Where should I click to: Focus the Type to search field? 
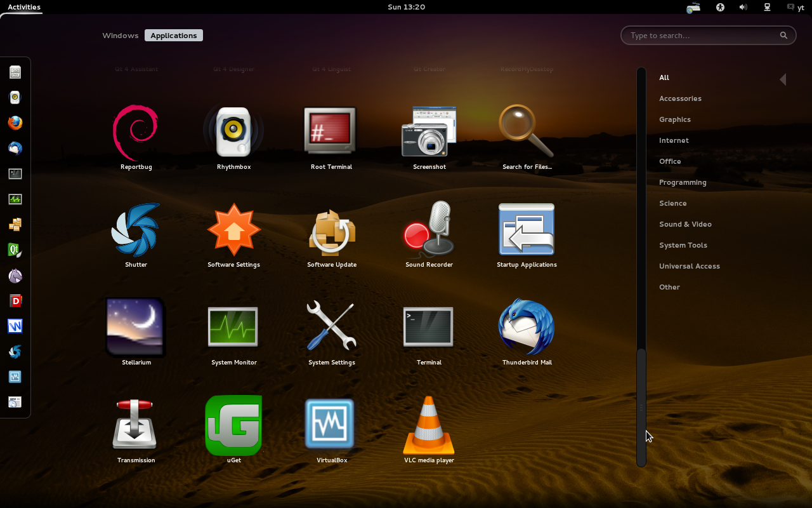pos(708,36)
